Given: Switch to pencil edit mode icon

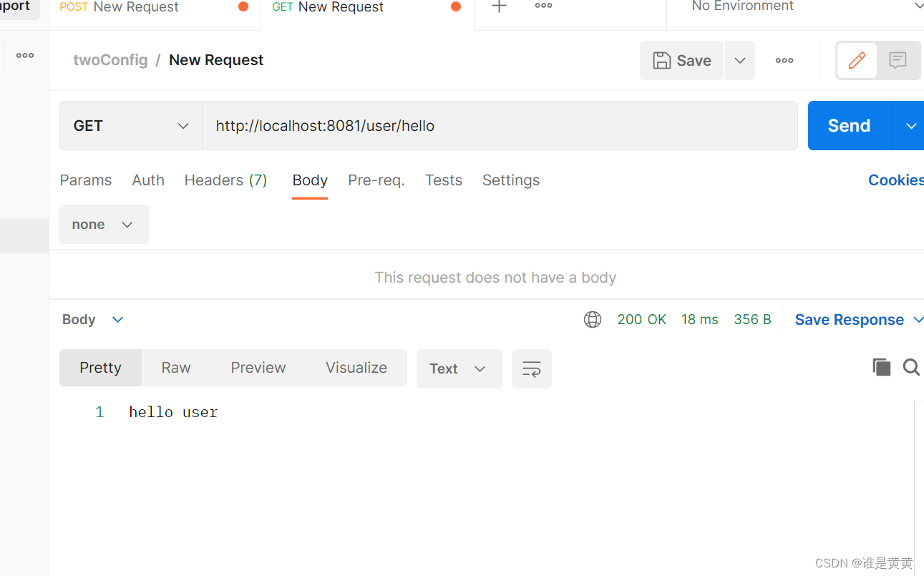Looking at the screenshot, I should (857, 60).
